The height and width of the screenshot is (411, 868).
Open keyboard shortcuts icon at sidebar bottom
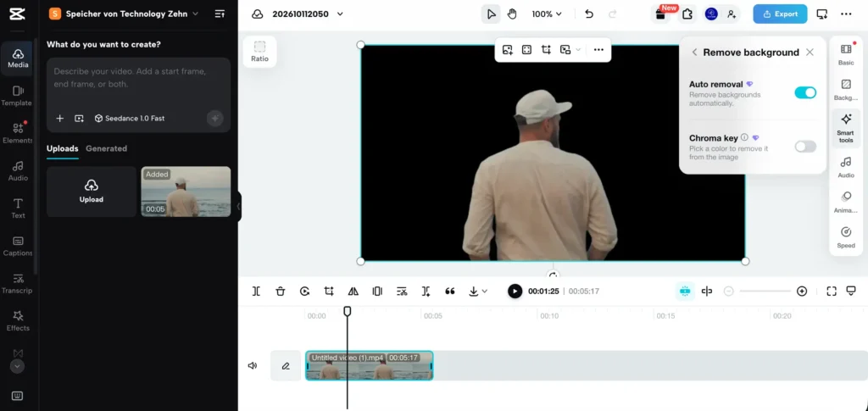[17, 396]
